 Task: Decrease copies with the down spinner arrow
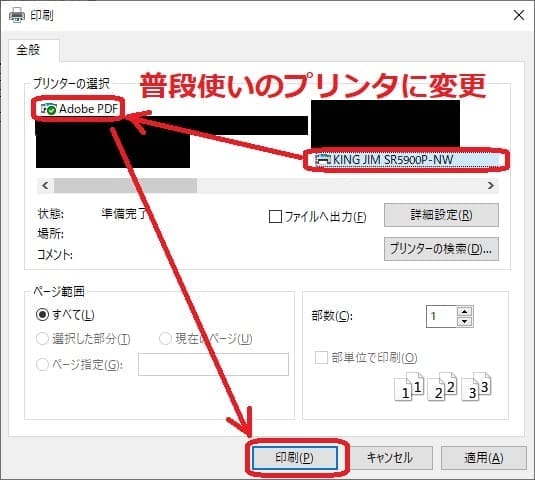pos(464,322)
